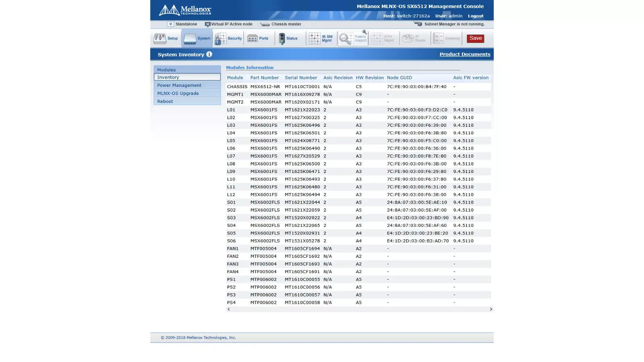
Task: Click the Mellanox Technologies logo
Action: point(185,10)
